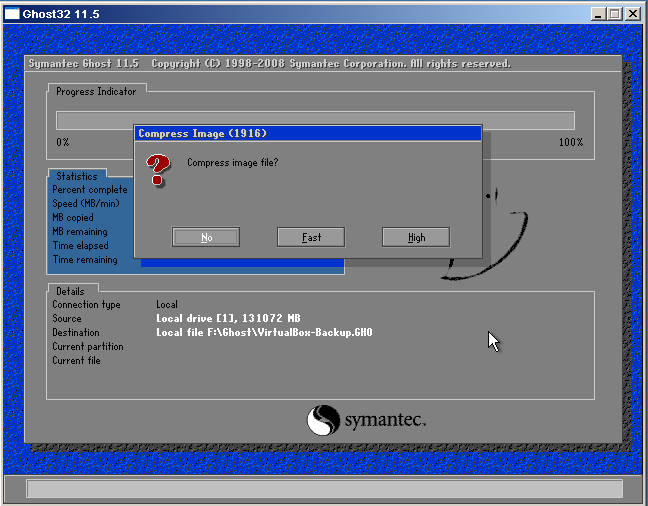Click the red question mark icon

158,170
